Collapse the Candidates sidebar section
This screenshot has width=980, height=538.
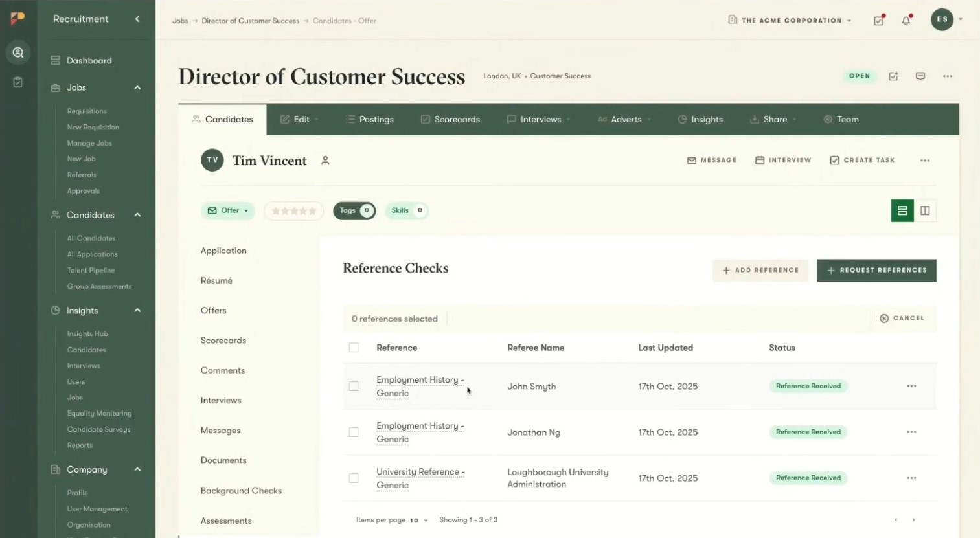tap(137, 215)
